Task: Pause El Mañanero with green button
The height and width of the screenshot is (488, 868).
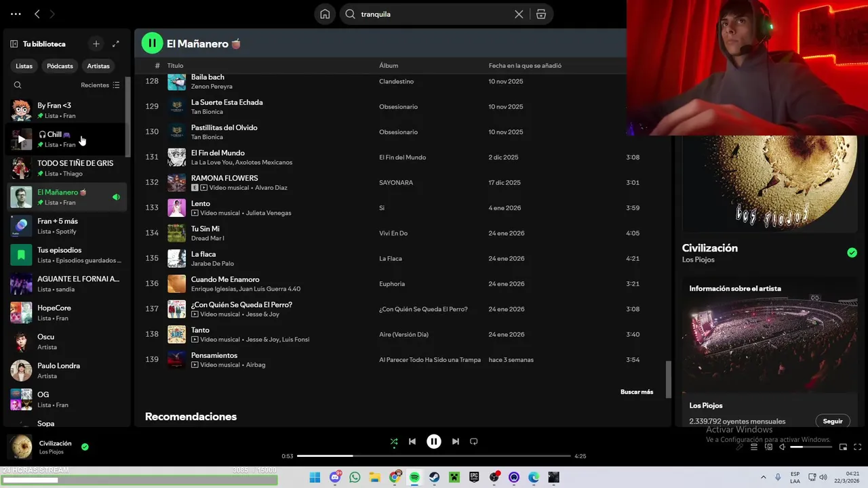Action: click(x=152, y=43)
